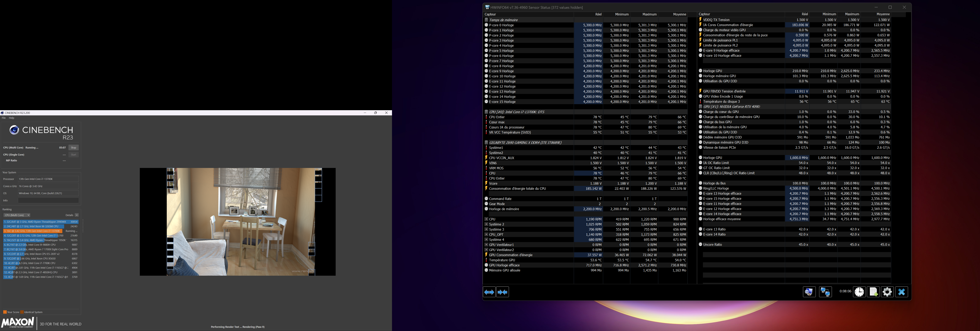
Task: Open the sensor search monitor with magnifier icon
Action: [x=809, y=292]
